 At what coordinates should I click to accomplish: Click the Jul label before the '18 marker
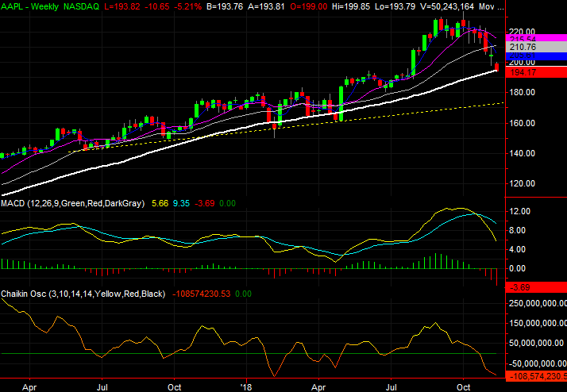102,387
